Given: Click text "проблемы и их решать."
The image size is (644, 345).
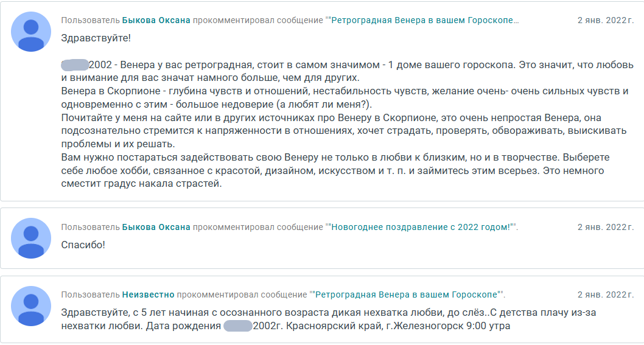Looking at the screenshot, I should (118, 144).
